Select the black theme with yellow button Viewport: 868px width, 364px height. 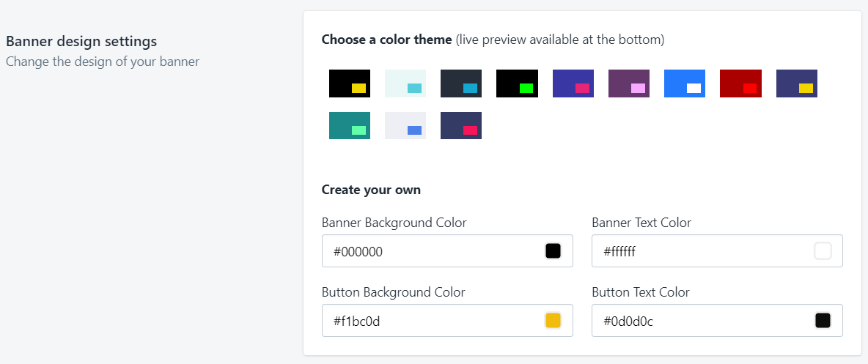coord(350,83)
